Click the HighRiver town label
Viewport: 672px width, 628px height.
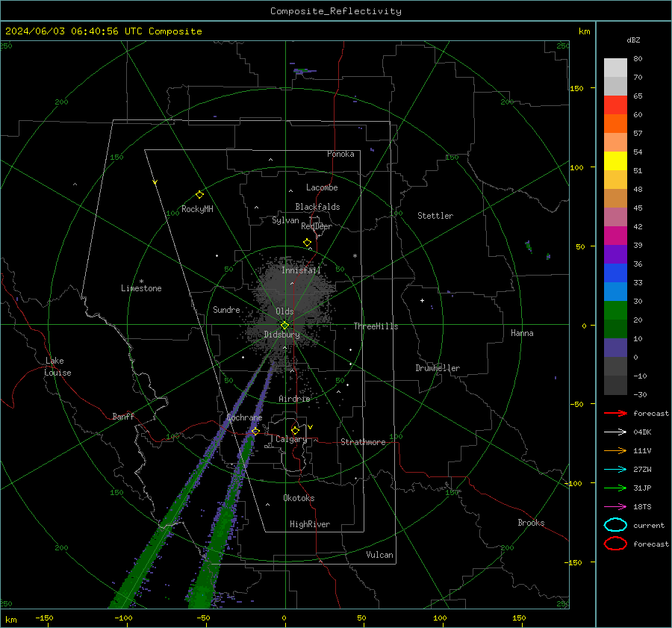pyautogui.click(x=310, y=524)
